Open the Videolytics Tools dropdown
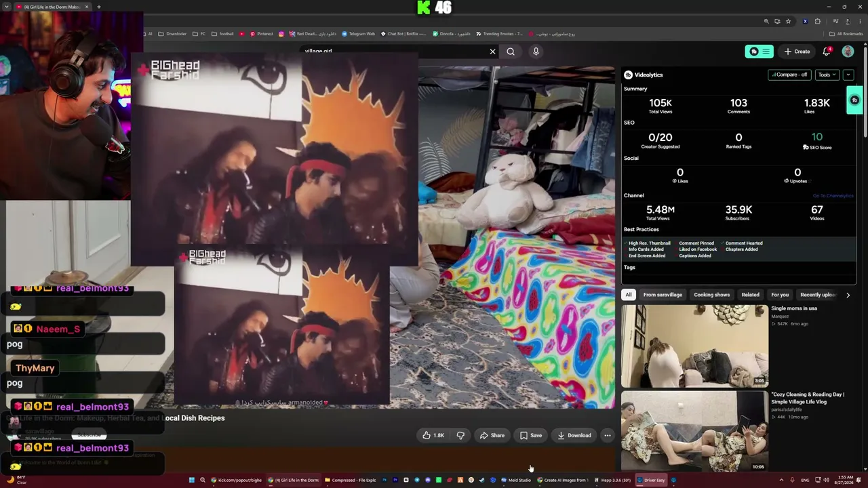Viewport: 868px width, 488px height. click(x=826, y=75)
